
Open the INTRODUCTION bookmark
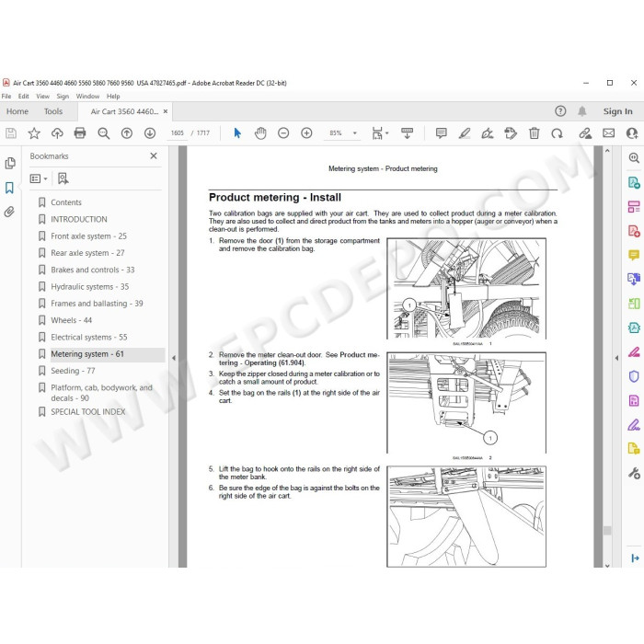pyautogui.click(x=79, y=219)
